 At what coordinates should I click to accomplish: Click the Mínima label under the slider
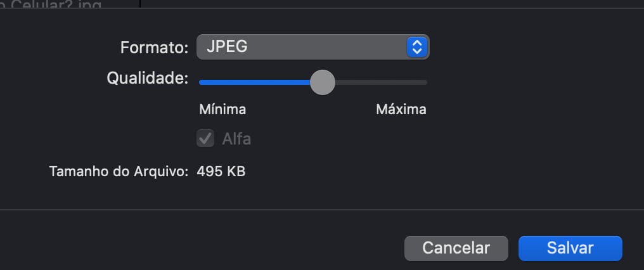pyautogui.click(x=222, y=110)
